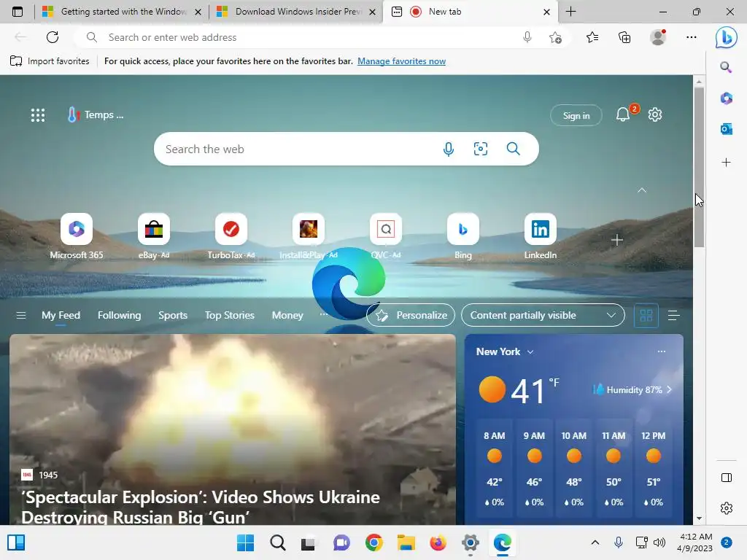
Task: Open the Temps weather widget
Action: (x=96, y=114)
